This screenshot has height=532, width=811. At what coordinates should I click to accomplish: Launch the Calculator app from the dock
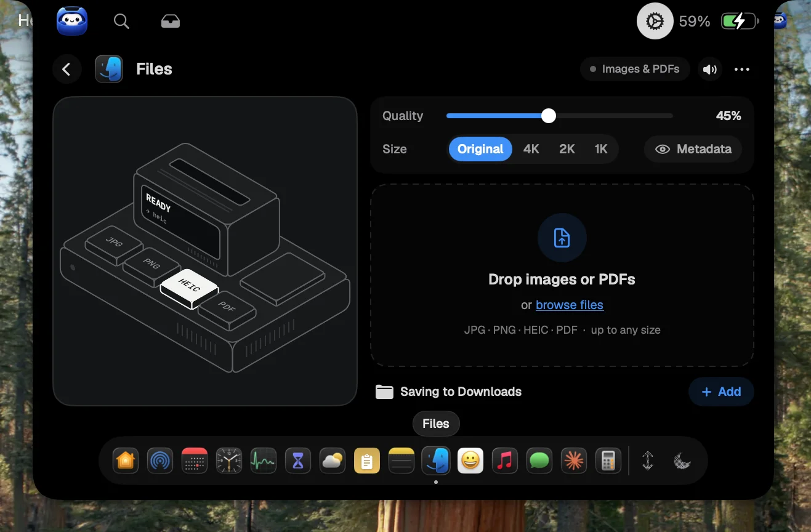pyautogui.click(x=608, y=461)
